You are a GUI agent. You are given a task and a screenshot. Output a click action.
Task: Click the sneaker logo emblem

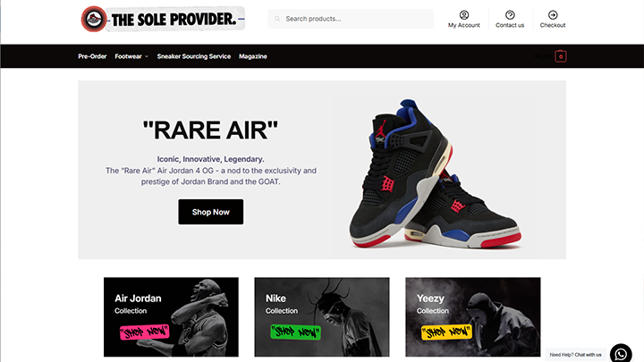(94, 19)
